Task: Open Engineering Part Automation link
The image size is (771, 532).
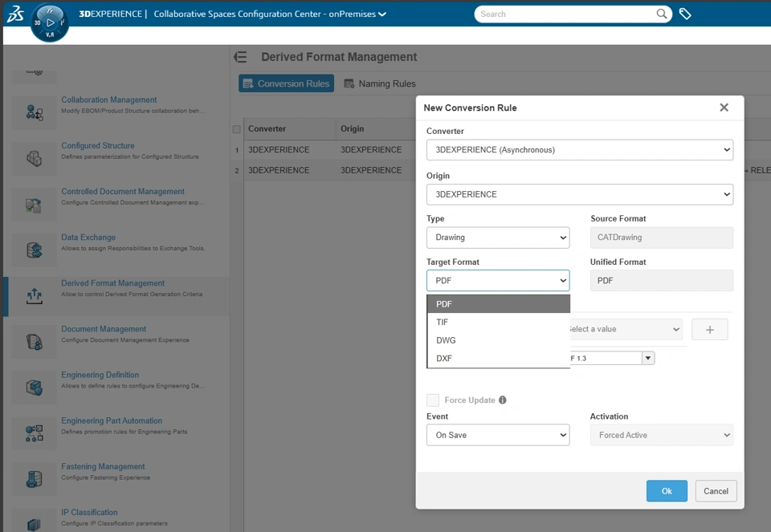Action: (x=112, y=421)
